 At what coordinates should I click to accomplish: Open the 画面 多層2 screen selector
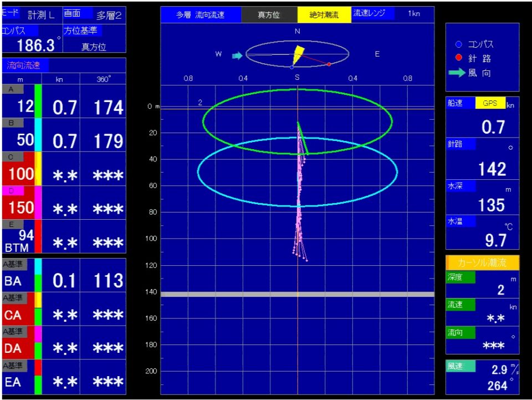pyautogui.click(x=94, y=14)
